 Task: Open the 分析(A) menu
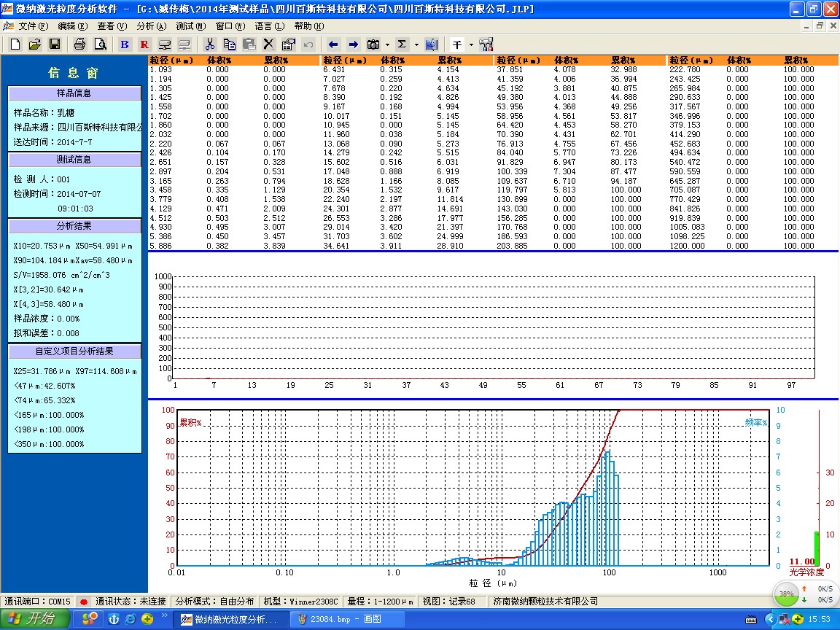coord(151,26)
